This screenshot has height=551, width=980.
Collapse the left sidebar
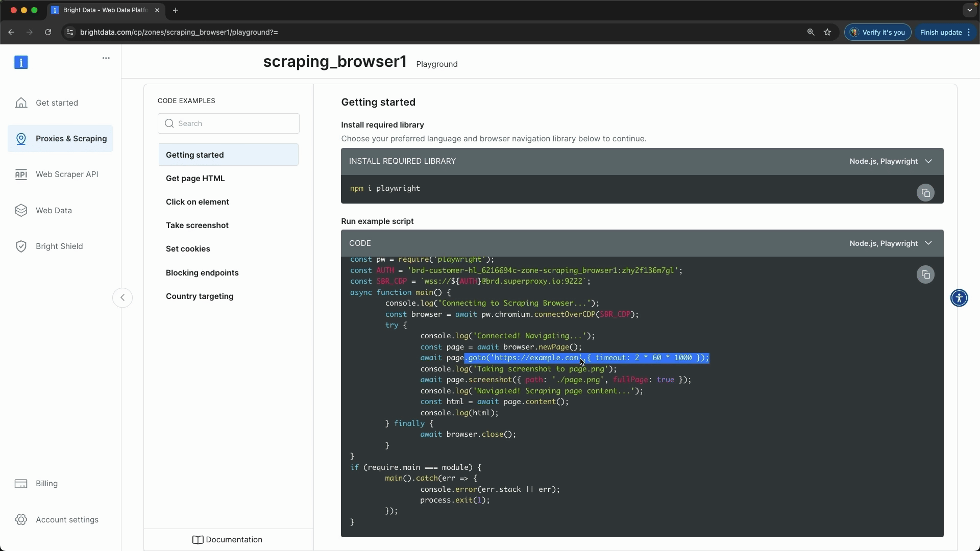122,297
